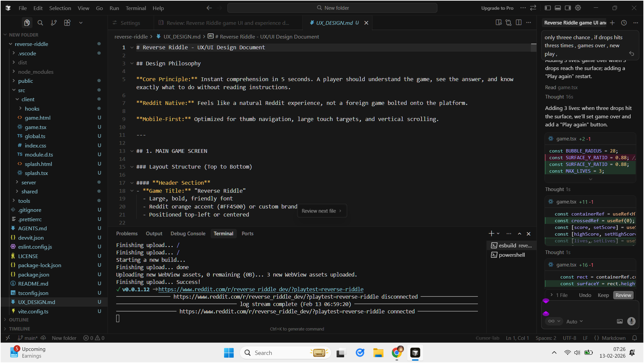Viewport: 644px width, 363px height.
Task: Toggle the primary side bar layout
Action: click(548, 8)
